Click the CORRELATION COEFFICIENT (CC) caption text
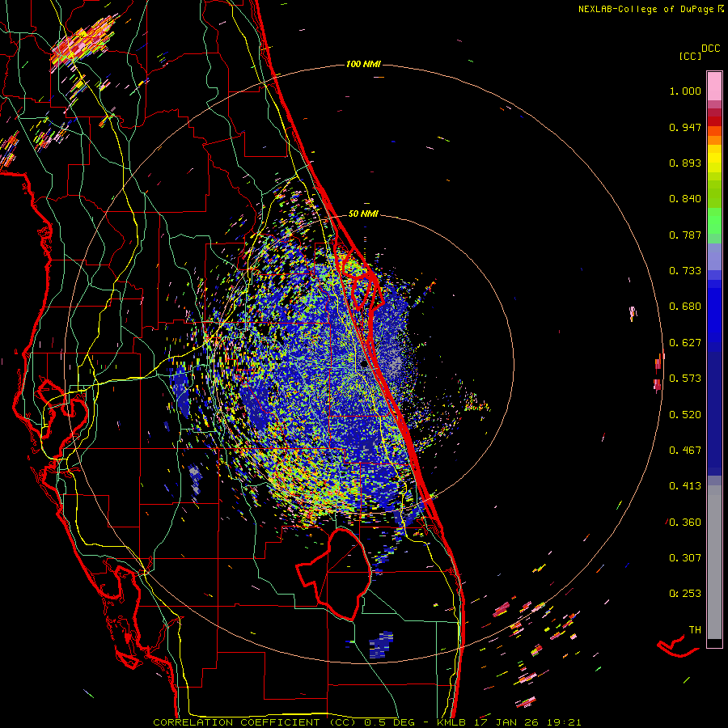 click(255, 722)
